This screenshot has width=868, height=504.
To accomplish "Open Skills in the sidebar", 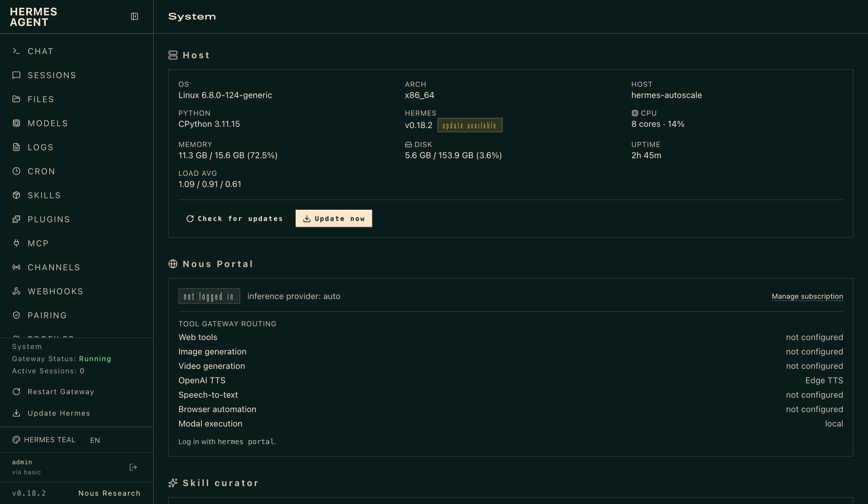I will coord(77,195).
